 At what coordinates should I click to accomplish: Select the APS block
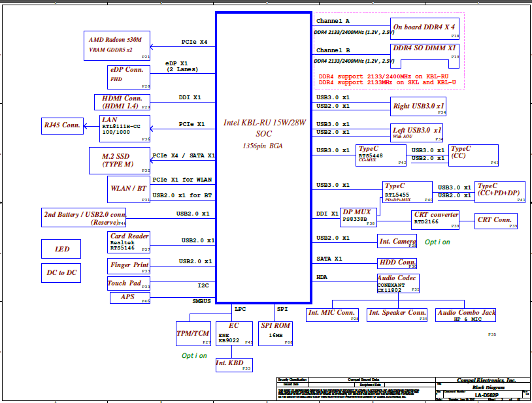pyautogui.click(x=130, y=298)
